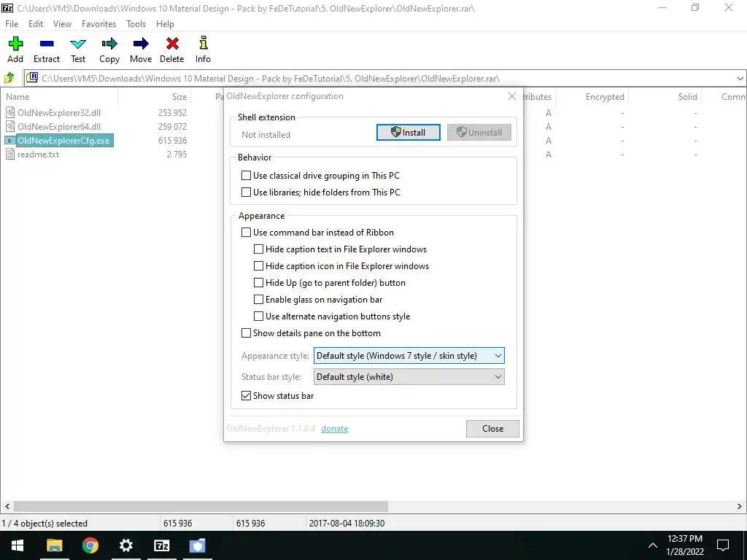Open File Explorer from the taskbar
The height and width of the screenshot is (560, 747).
[54, 545]
